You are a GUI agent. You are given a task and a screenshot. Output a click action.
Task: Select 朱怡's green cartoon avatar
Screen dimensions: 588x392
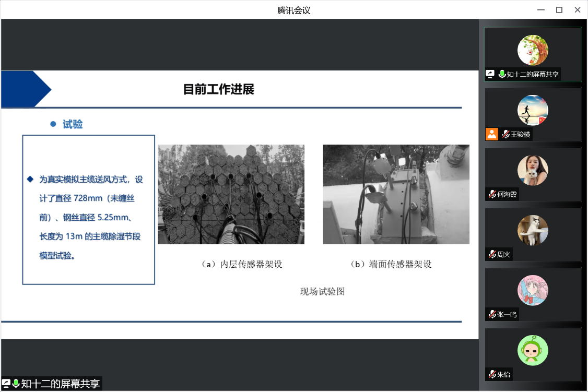click(533, 350)
